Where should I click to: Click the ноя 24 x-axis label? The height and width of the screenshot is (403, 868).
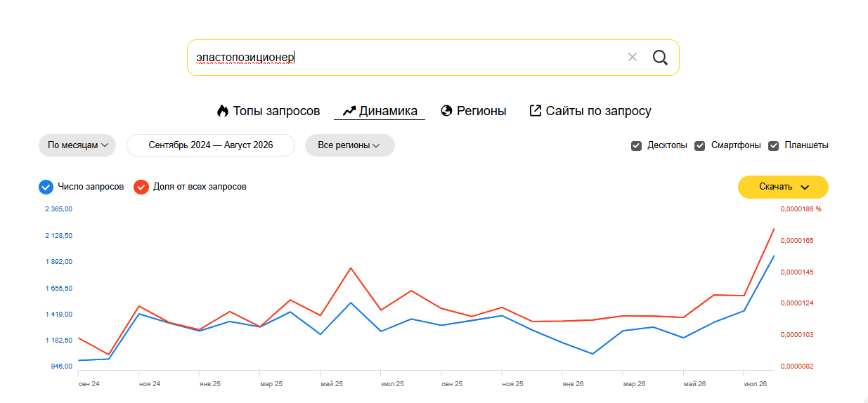point(150,384)
